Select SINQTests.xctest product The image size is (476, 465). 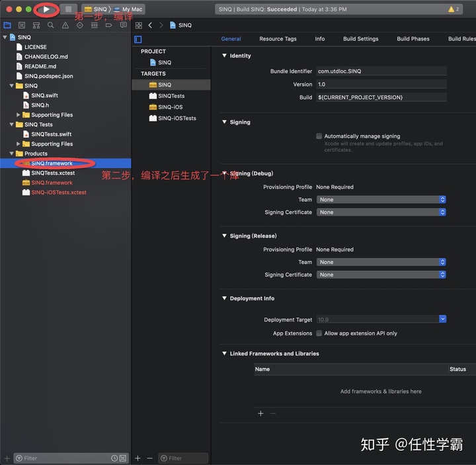point(53,173)
